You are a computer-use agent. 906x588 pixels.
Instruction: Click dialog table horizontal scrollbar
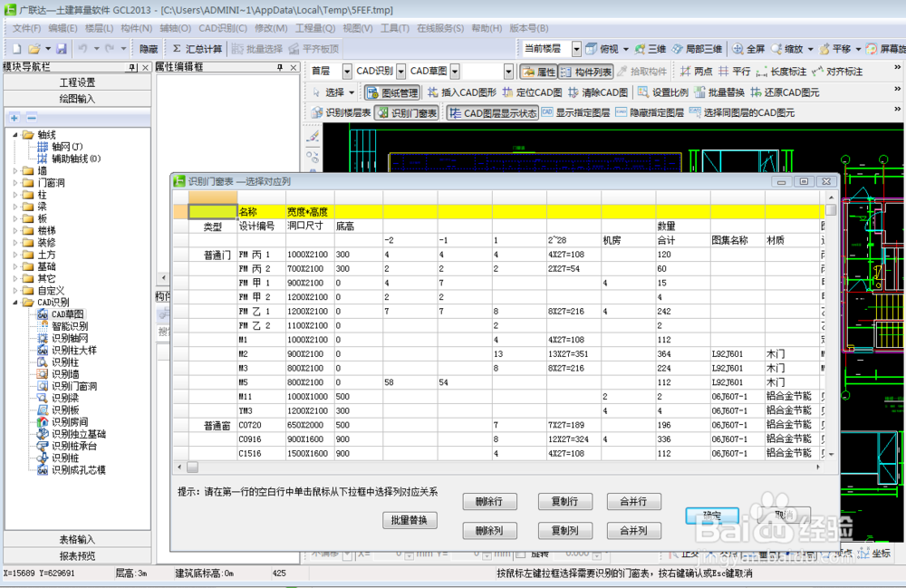pyautogui.click(x=498, y=467)
